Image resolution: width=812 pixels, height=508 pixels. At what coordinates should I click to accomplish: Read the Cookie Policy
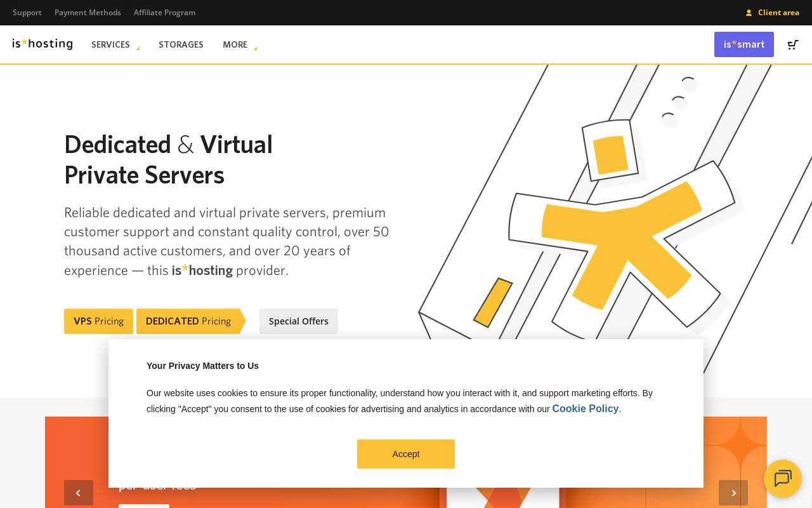(585, 409)
